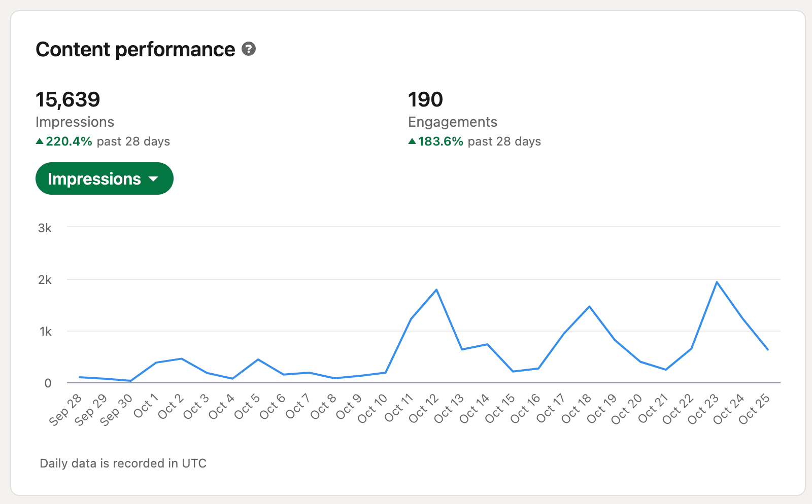The height and width of the screenshot is (504, 812).
Task: Click the 190 engagements total
Action: pyautogui.click(x=425, y=99)
